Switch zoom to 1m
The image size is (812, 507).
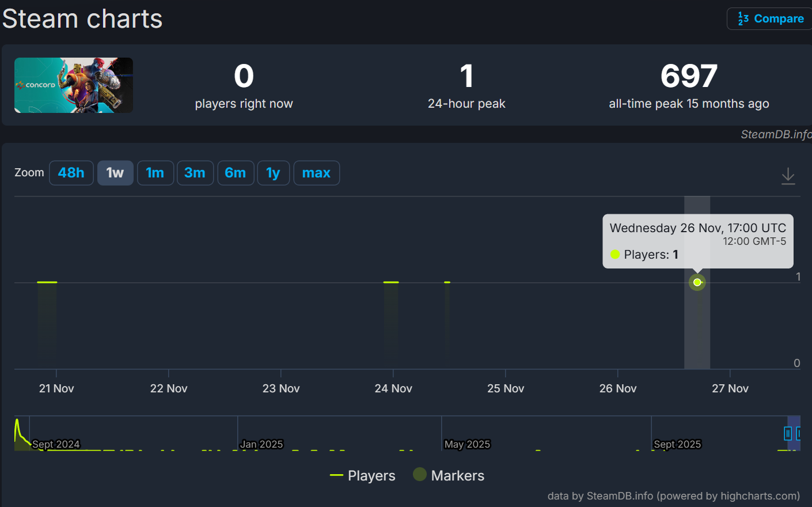pos(155,173)
